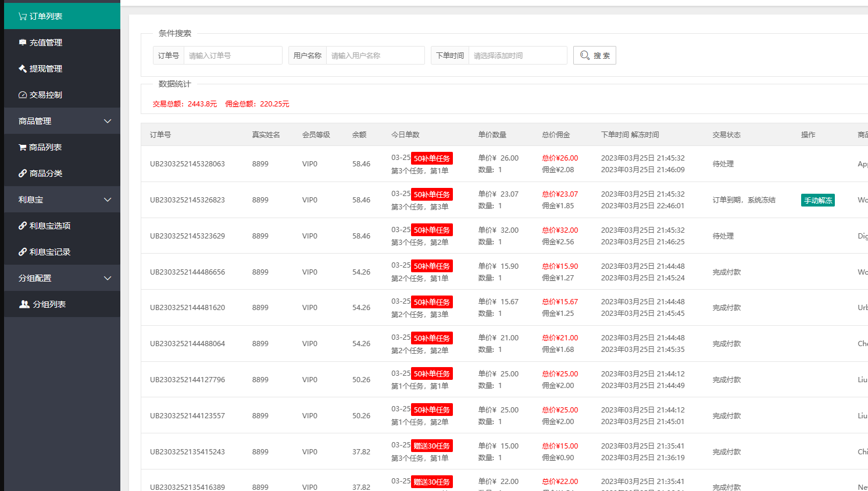Click the shopping cart icon beside 订单列表
This screenshot has height=491, width=868.
click(22, 16)
